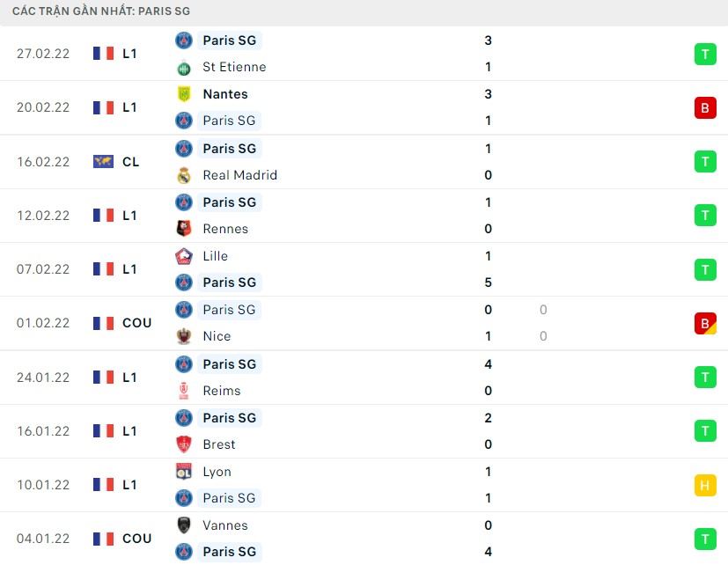The width and height of the screenshot is (728, 565).
Task: Click the Real Madrid crest icon
Action: click(184, 175)
